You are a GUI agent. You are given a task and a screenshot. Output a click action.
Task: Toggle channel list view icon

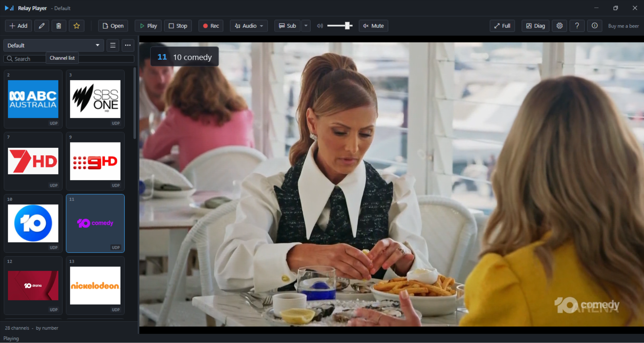point(113,45)
